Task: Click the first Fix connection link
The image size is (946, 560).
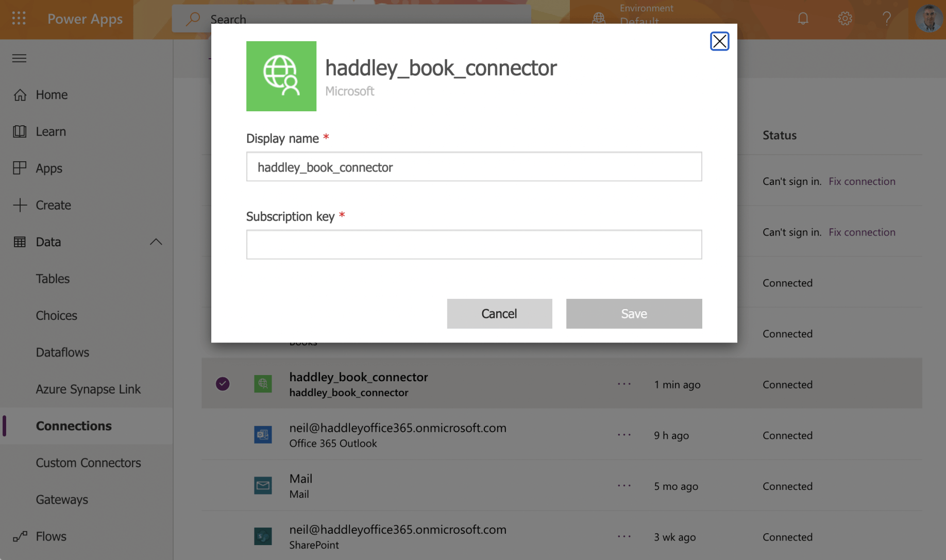Action: click(x=862, y=181)
